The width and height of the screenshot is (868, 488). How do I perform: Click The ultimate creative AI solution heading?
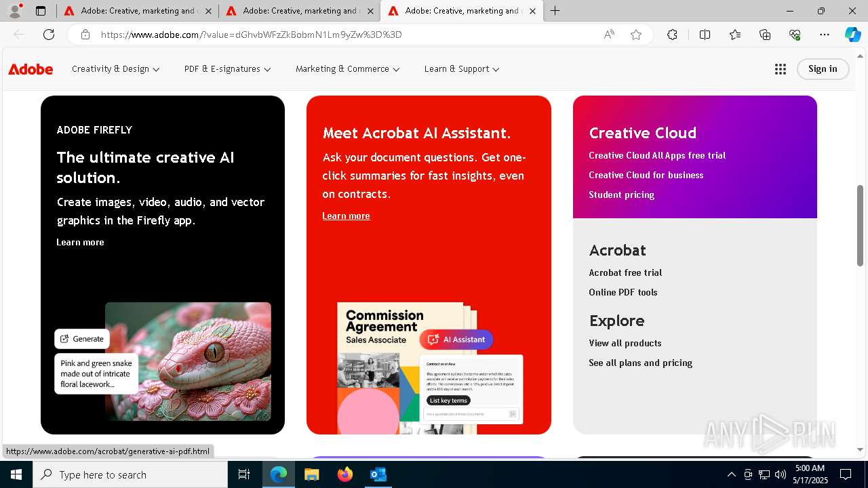pyautogui.click(x=146, y=167)
